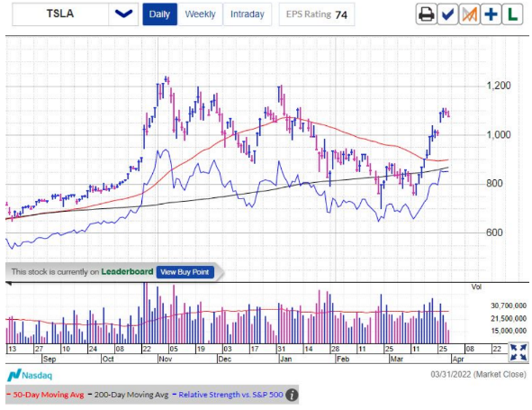Image resolution: width=532 pixels, height=410 pixels.
Task: Click the info icon beside Relative Strength
Action: [292, 395]
